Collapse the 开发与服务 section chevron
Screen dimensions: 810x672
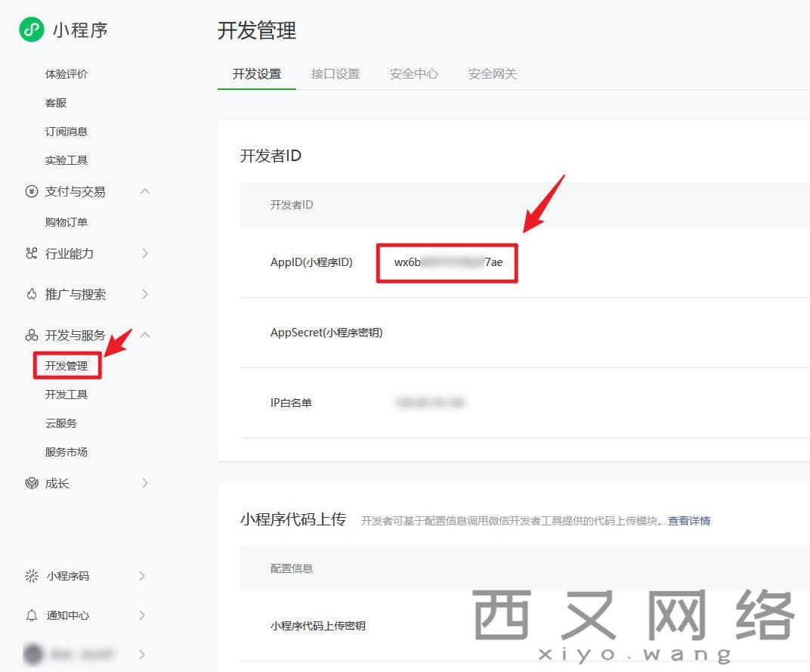[145, 335]
